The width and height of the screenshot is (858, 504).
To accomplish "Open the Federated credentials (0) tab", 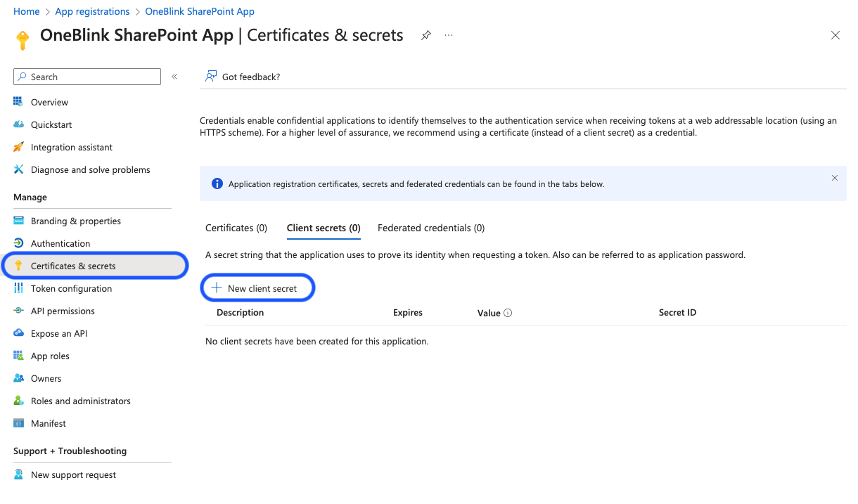I will (431, 228).
